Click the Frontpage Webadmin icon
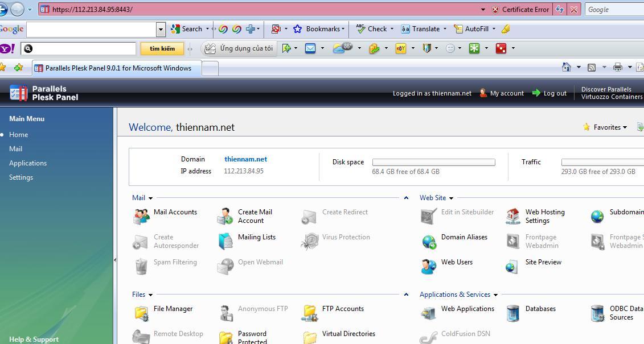This screenshot has height=344, width=644. [x=512, y=241]
